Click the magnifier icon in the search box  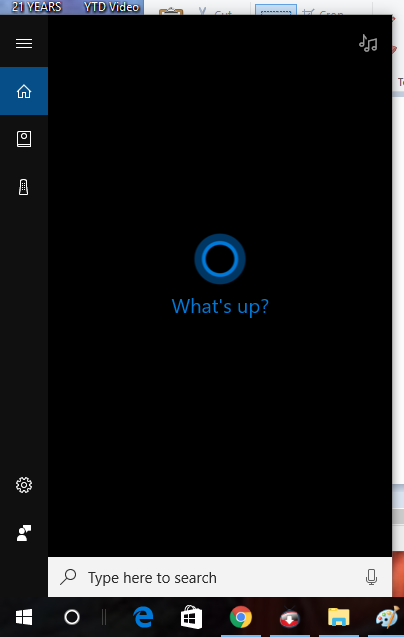(68, 577)
